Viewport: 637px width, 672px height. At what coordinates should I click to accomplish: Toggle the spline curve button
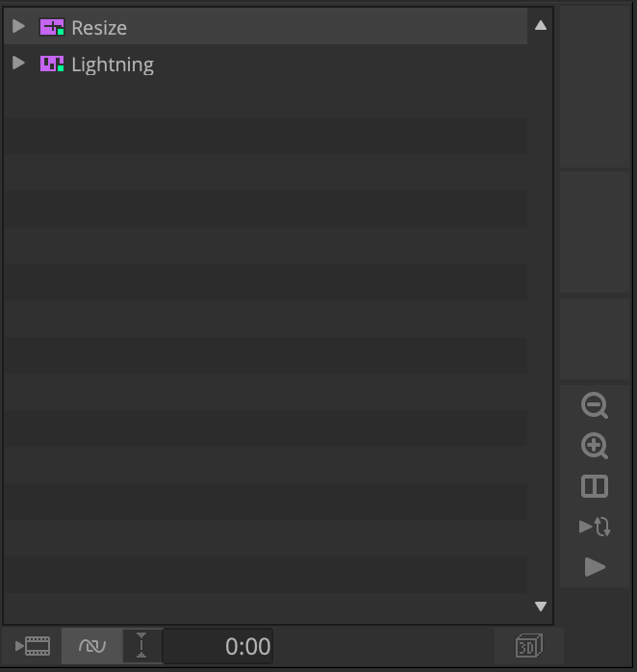[92, 646]
